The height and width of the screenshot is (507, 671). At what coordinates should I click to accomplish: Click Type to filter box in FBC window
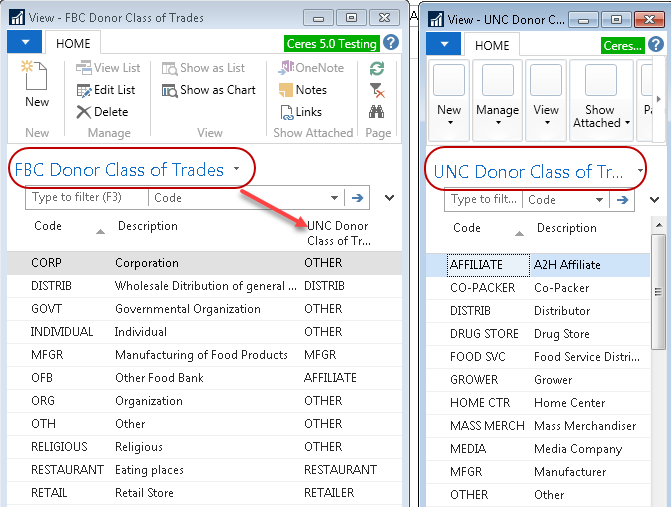[88, 198]
